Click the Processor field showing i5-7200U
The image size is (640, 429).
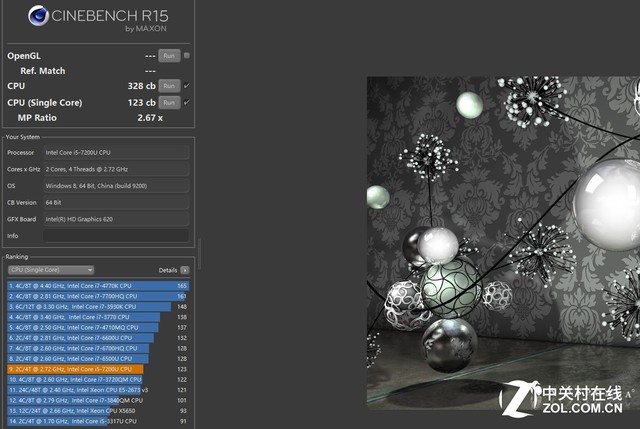[x=115, y=153]
